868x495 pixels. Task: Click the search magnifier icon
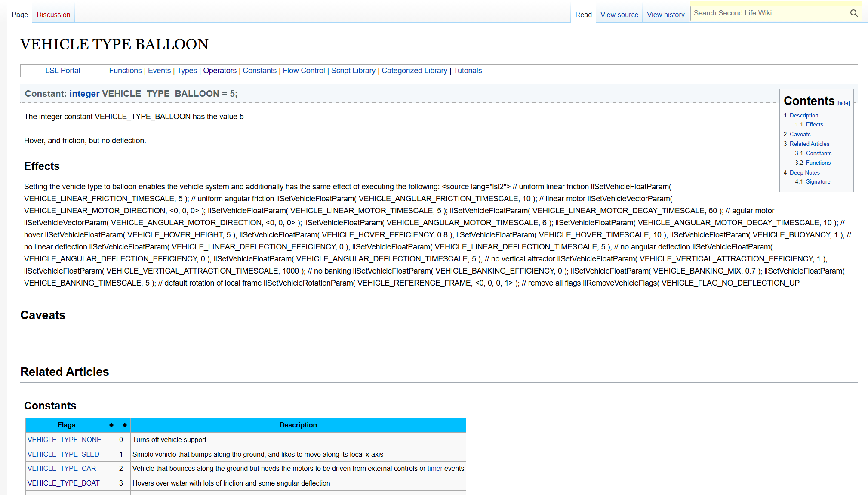[x=854, y=13]
